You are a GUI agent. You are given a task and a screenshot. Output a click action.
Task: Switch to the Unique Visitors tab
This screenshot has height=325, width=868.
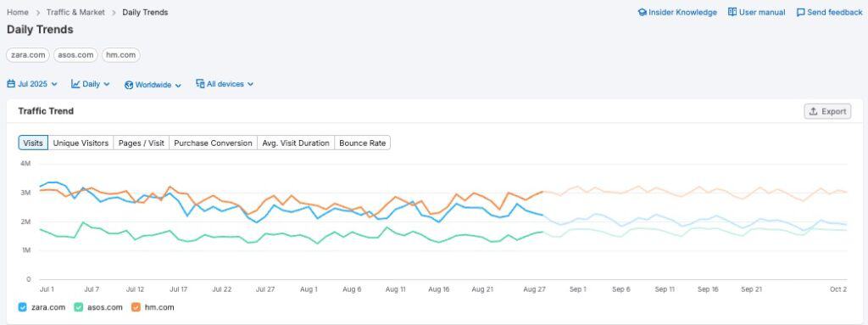81,143
